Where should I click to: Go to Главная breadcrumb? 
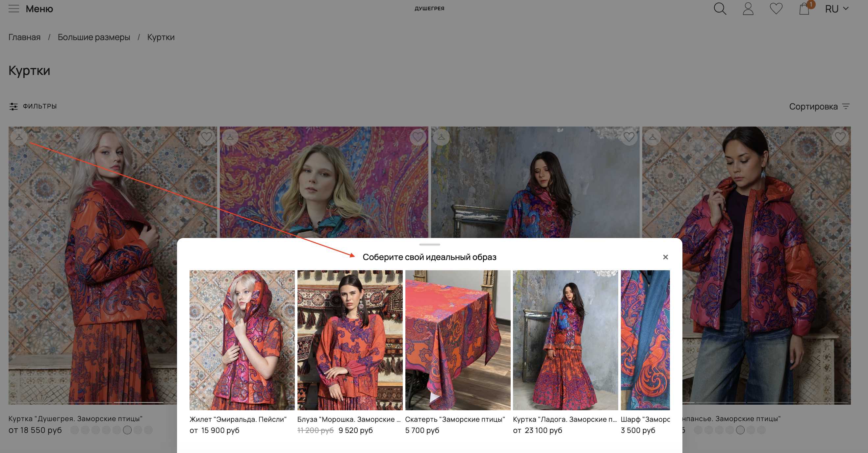click(x=24, y=37)
